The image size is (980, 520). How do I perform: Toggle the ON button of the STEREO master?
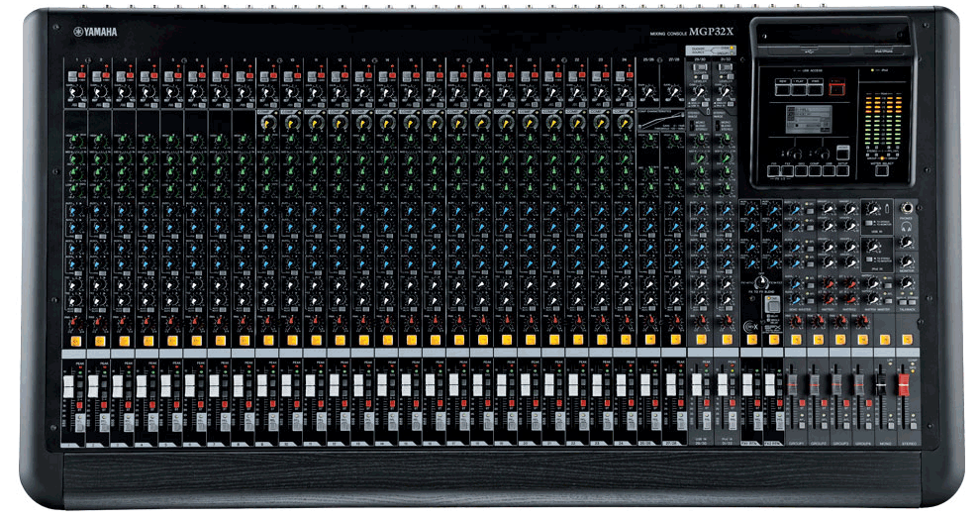[x=908, y=340]
